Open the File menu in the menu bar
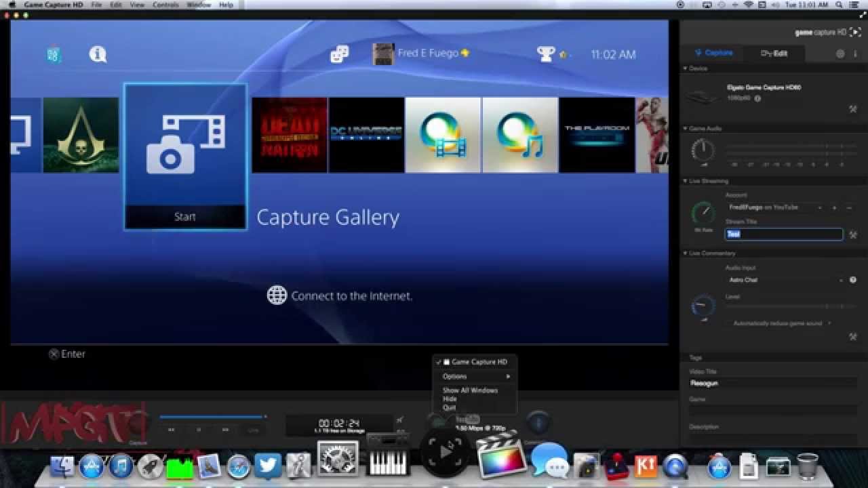 96,5
